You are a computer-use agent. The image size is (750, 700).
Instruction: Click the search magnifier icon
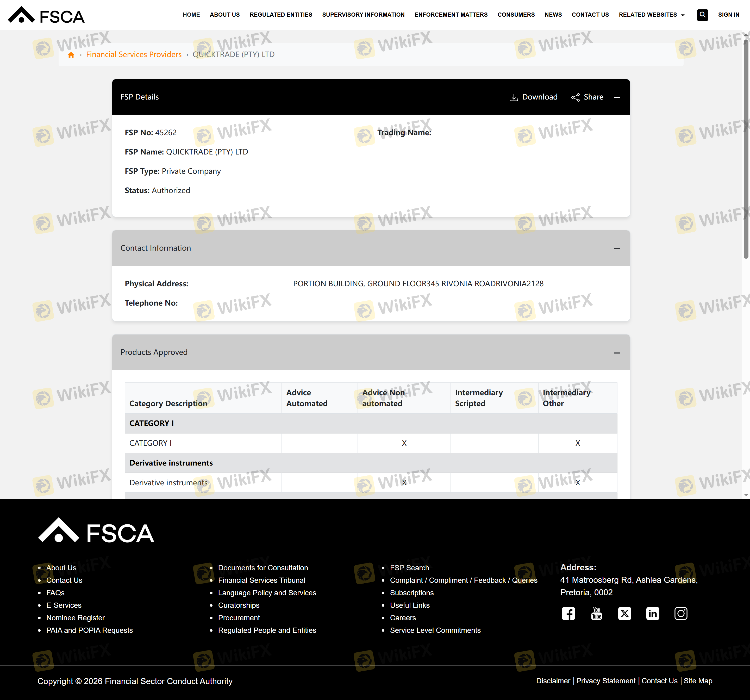coord(702,15)
